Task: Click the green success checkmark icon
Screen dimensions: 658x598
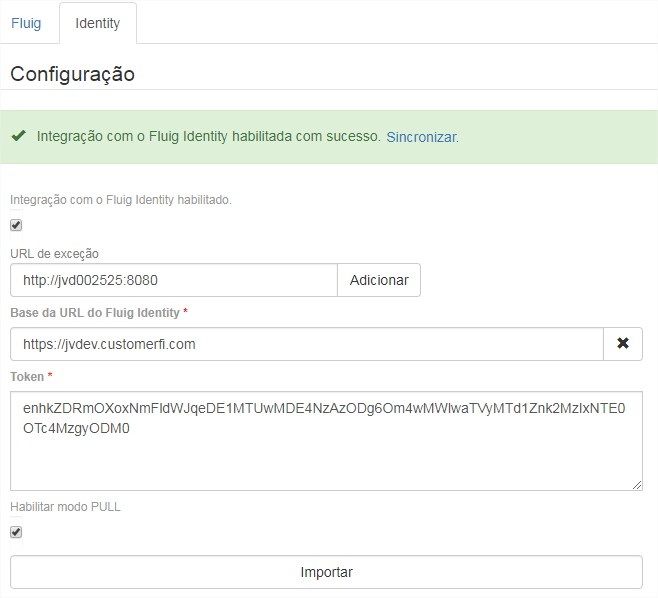Action: tap(18, 136)
